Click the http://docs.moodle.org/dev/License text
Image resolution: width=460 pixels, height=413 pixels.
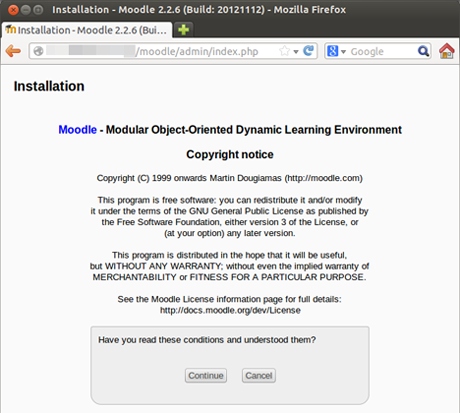click(x=230, y=310)
